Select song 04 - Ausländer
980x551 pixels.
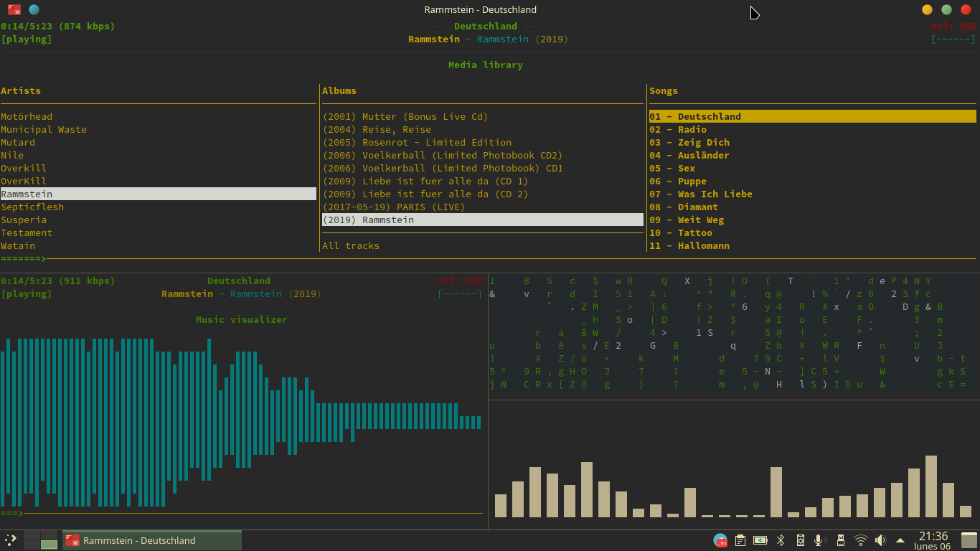(x=689, y=156)
